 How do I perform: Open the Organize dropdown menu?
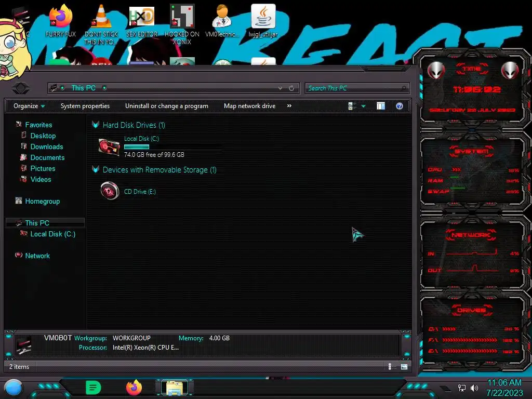click(x=29, y=106)
